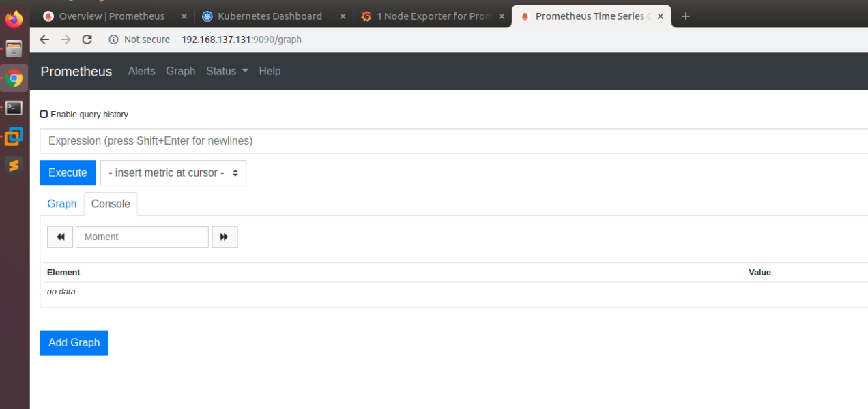Image resolution: width=868 pixels, height=409 pixels.
Task: Close the Overview Prometheus browser tab
Action: (184, 16)
